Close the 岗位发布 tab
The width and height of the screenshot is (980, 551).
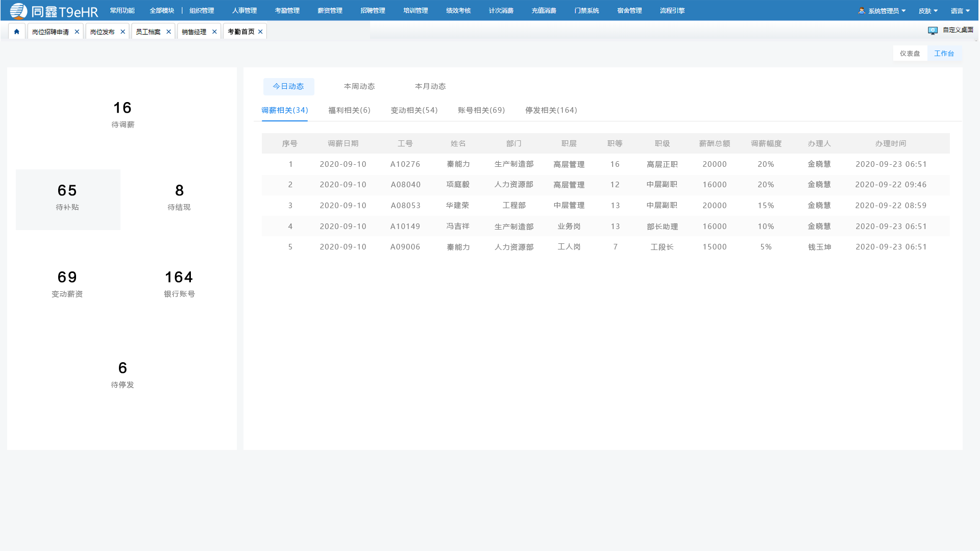click(x=122, y=32)
